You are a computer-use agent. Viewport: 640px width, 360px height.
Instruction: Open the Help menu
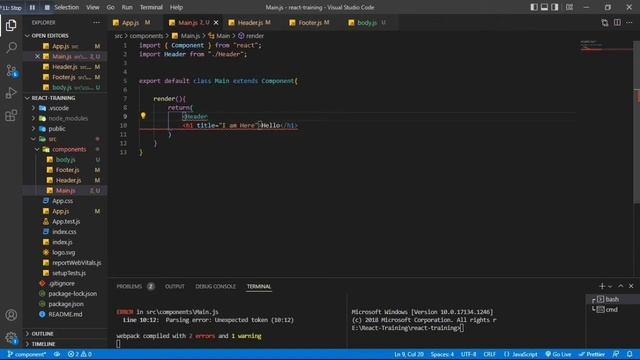click(x=176, y=7)
